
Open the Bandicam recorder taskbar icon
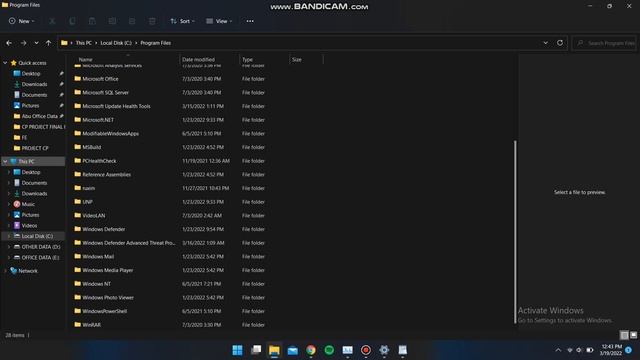[x=366, y=350]
